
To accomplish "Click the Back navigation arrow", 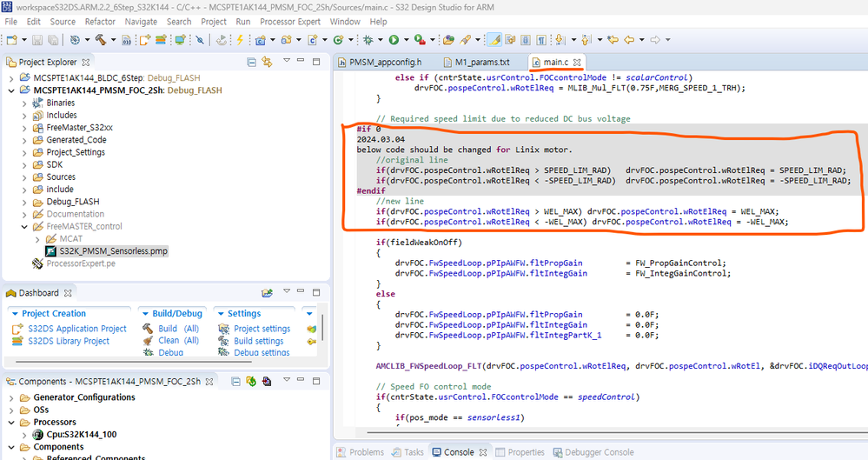I will (x=629, y=40).
